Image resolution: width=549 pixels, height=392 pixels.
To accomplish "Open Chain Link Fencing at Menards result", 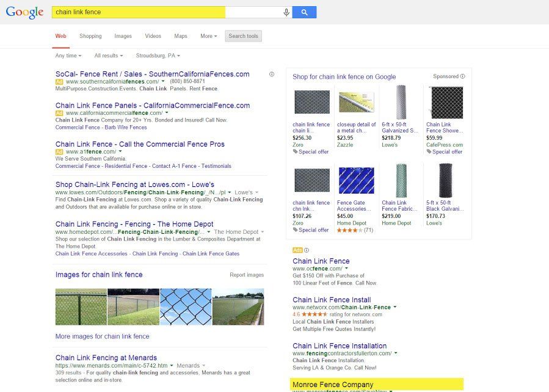I will [106, 358].
